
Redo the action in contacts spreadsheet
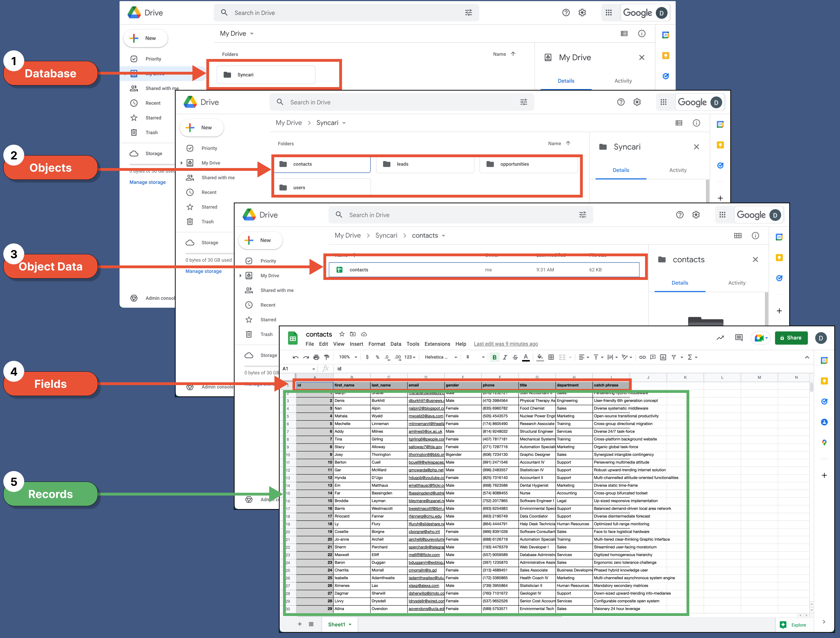pyautogui.click(x=306, y=357)
